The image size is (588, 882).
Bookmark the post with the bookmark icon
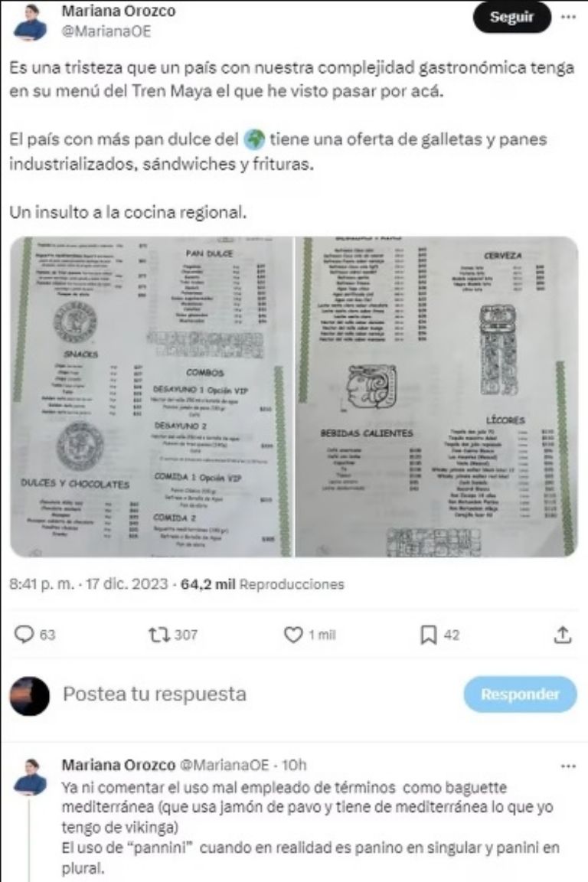pyautogui.click(x=428, y=635)
